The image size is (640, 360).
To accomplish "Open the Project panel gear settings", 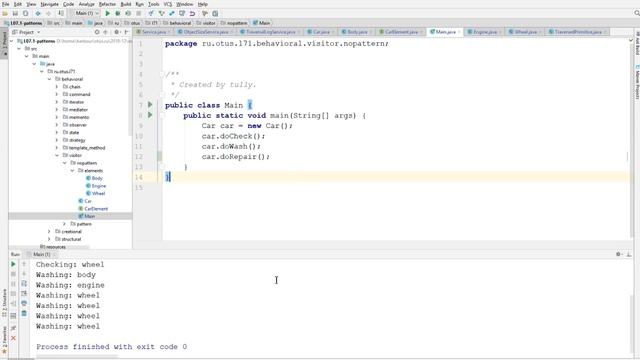I will coord(117,32).
